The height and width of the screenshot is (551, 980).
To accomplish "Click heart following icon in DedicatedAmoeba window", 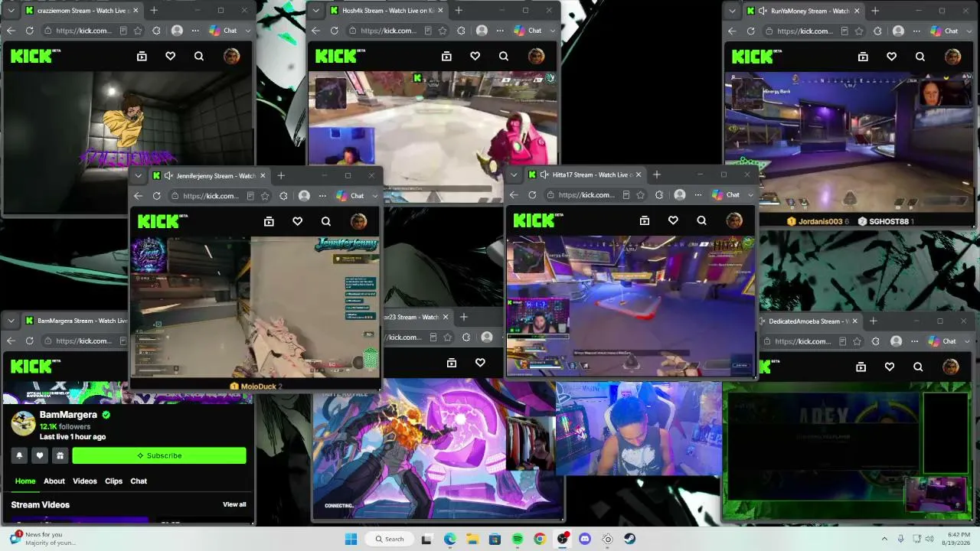I will 890,367.
